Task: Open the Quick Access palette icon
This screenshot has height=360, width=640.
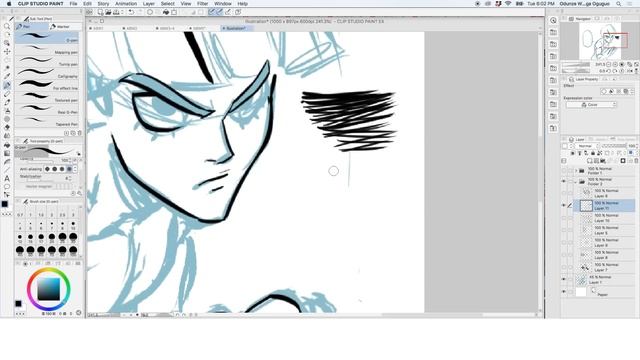Action: (553, 20)
